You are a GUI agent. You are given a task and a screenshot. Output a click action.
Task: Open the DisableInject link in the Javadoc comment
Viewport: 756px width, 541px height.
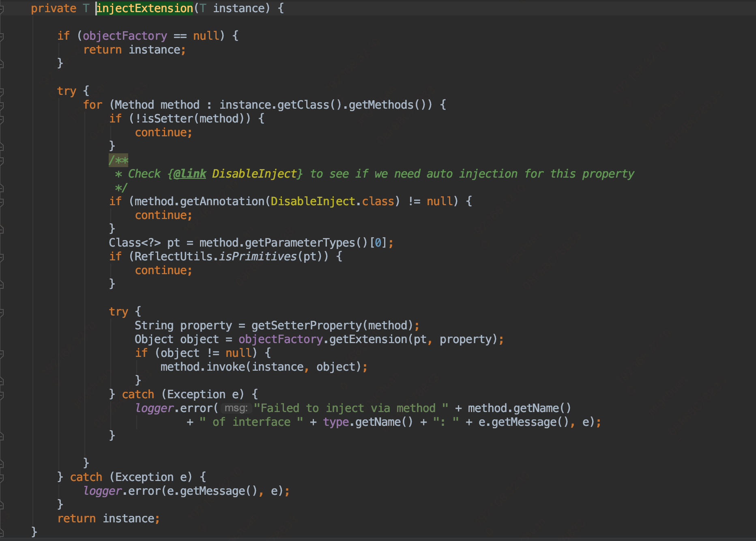[x=255, y=174]
